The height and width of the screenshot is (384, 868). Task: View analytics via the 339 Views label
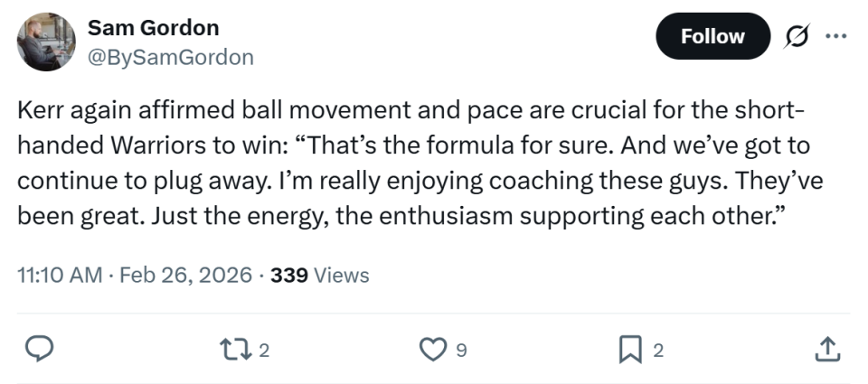coord(320,275)
